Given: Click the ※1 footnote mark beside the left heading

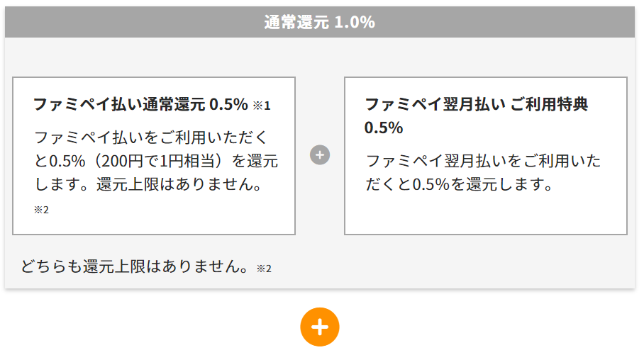Looking at the screenshot, I should point(261,106).
